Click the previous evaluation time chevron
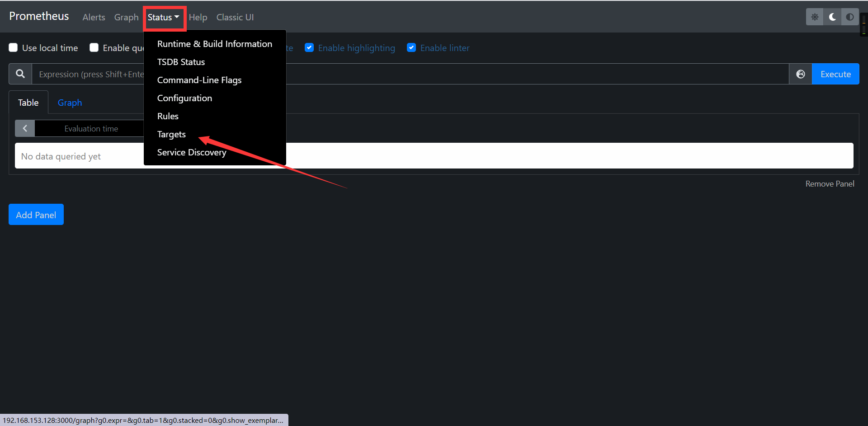The height and width of the screenshot is (426, 868). click(x=25, y=128)
